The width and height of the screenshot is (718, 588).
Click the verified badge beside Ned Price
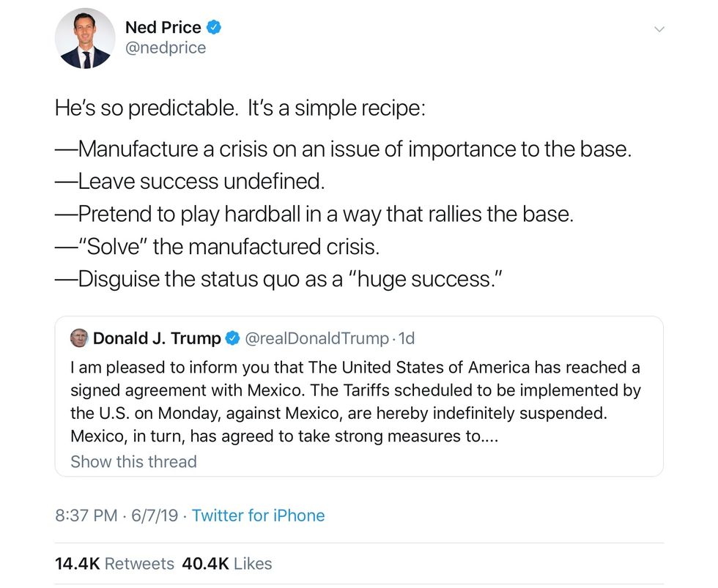tap(214, 28)
